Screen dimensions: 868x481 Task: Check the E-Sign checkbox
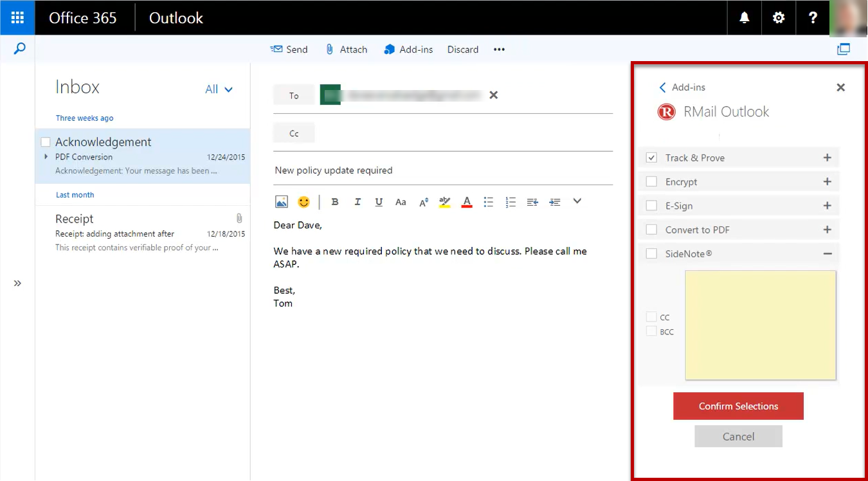pos(653,205)
